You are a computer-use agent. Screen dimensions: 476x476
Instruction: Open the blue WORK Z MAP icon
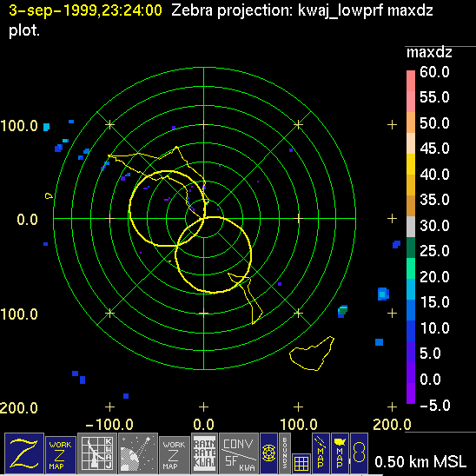(x=61, y=455)
